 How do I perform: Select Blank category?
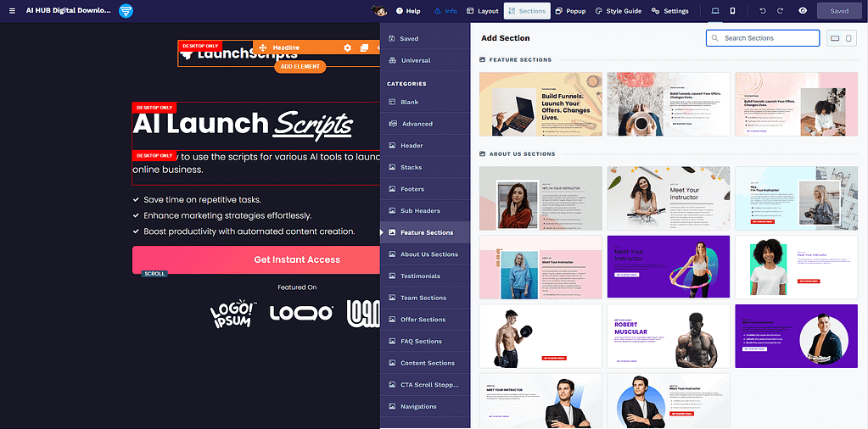tap(425, 103)
